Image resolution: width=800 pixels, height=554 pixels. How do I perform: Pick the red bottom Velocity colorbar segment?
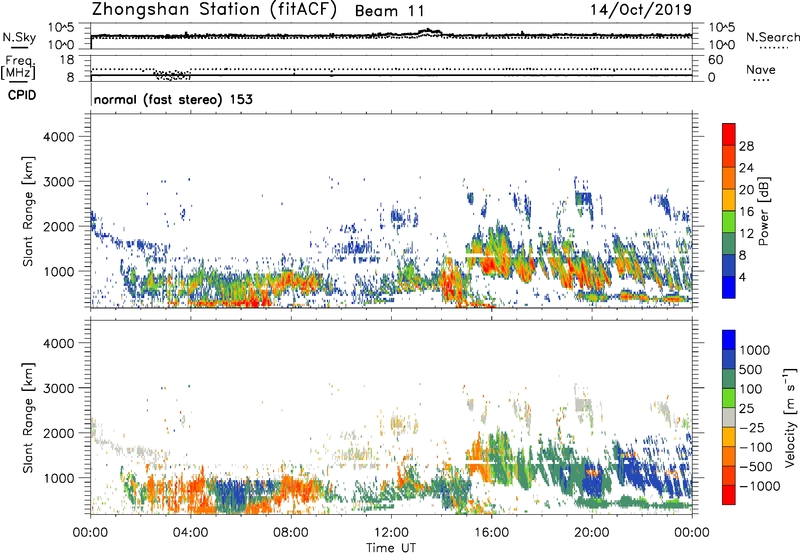tap(729, 495)
